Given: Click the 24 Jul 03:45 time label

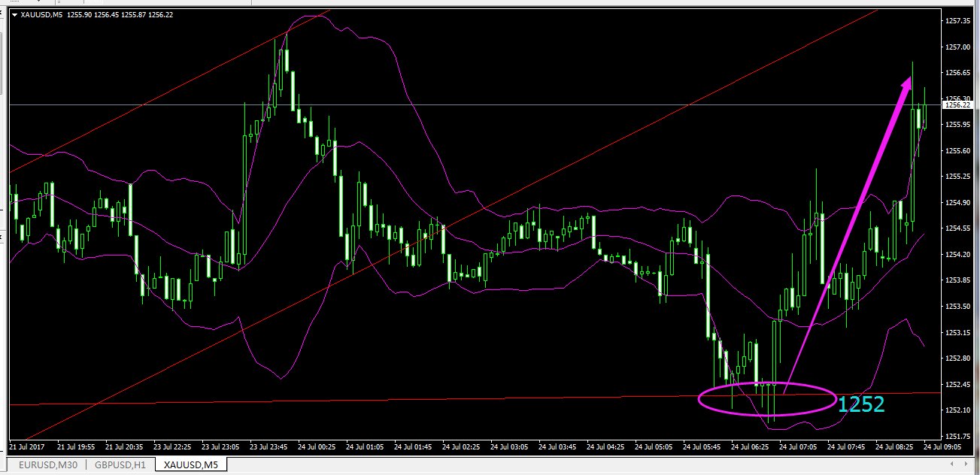Looking at the screenshot, I should (x=557, y=446).
